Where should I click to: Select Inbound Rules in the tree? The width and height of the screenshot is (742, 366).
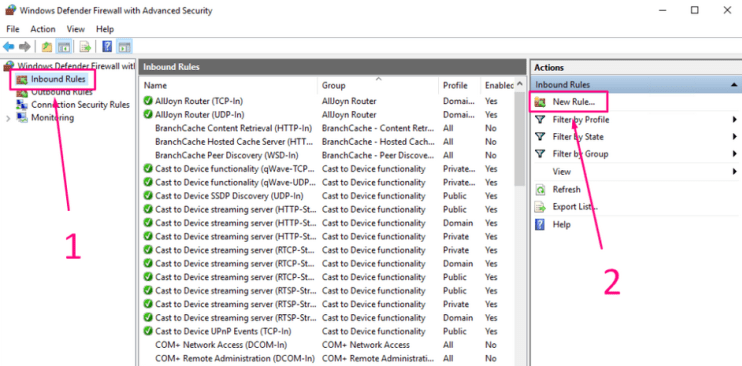(x=58, y=79)
